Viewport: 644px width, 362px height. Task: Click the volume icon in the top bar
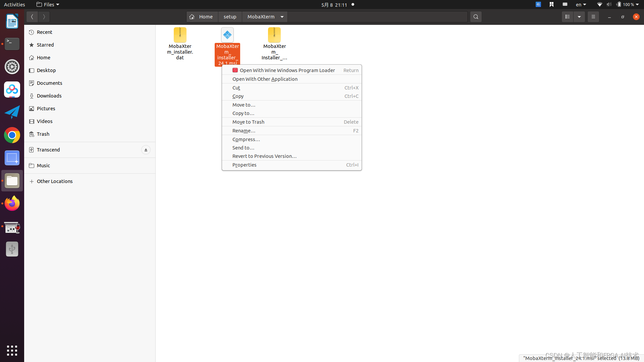tap(609, 4)
